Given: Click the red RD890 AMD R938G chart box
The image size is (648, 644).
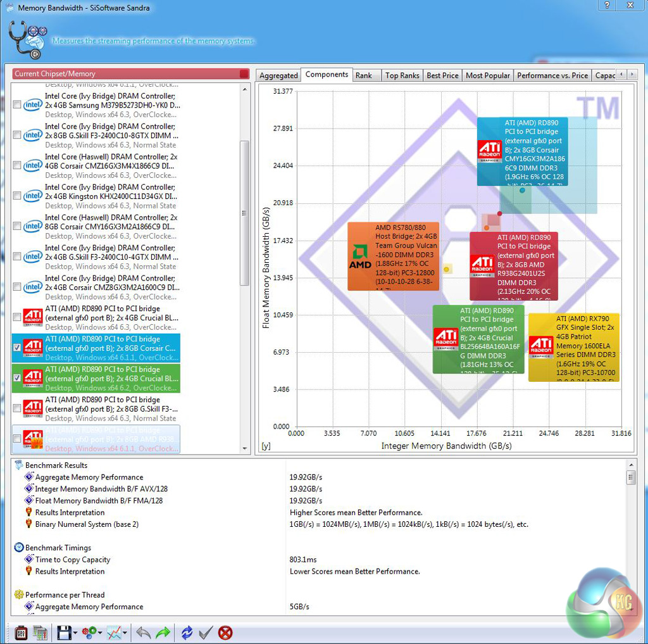Looking at the screenshot, I should [514, 266].
